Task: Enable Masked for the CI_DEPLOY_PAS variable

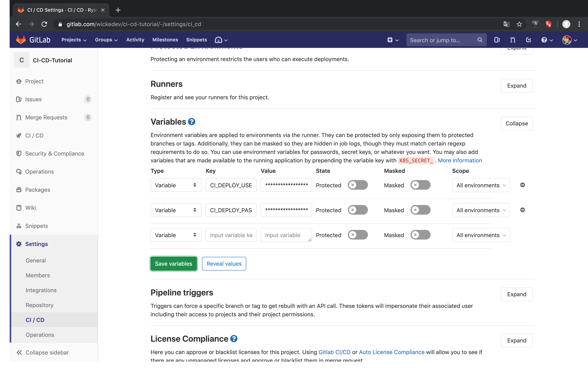Action: pyautogui.click(x=421, y=210)
